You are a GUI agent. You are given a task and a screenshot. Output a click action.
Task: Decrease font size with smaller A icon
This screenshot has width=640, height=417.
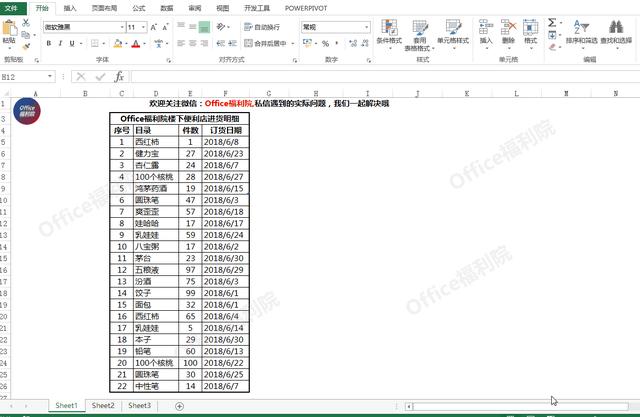[165, 27]
